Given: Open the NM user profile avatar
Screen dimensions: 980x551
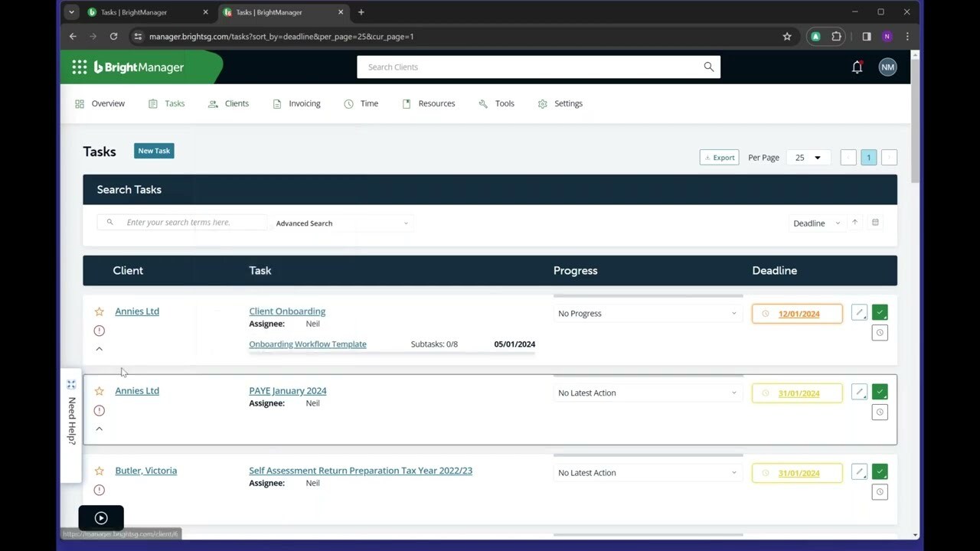Looking at the screenshot, I should click(887, 67).
